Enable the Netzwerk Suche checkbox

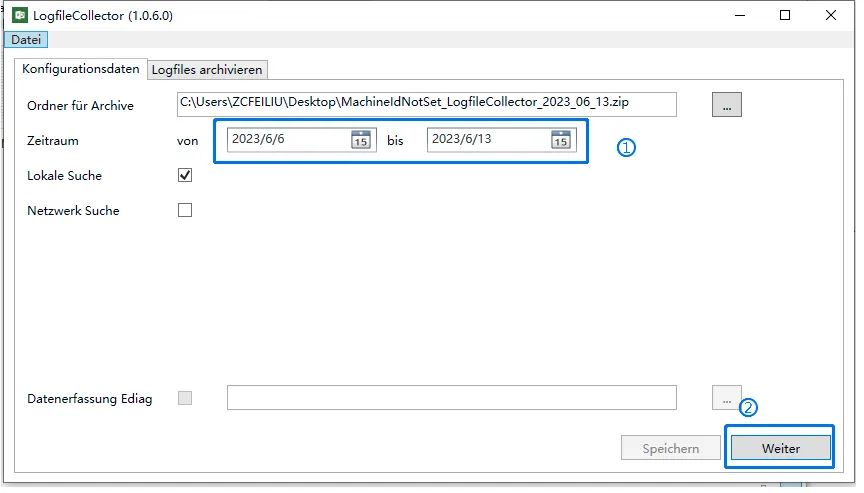(x=185, y=210)
